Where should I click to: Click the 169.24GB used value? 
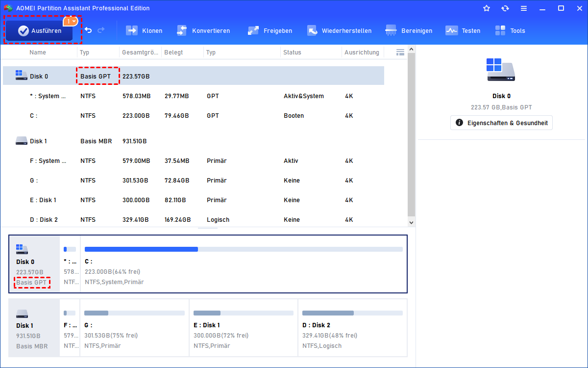point(177,219)
